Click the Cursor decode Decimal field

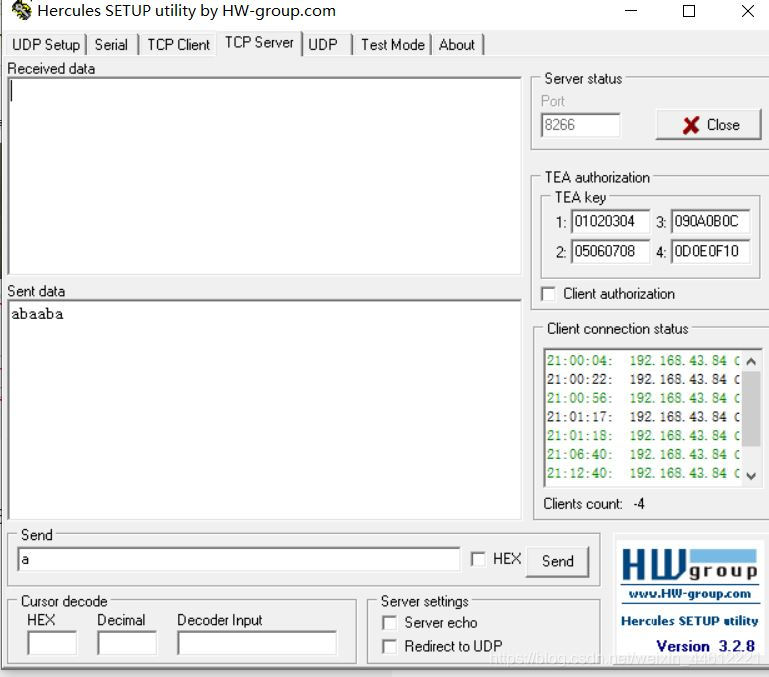[127, 643]
